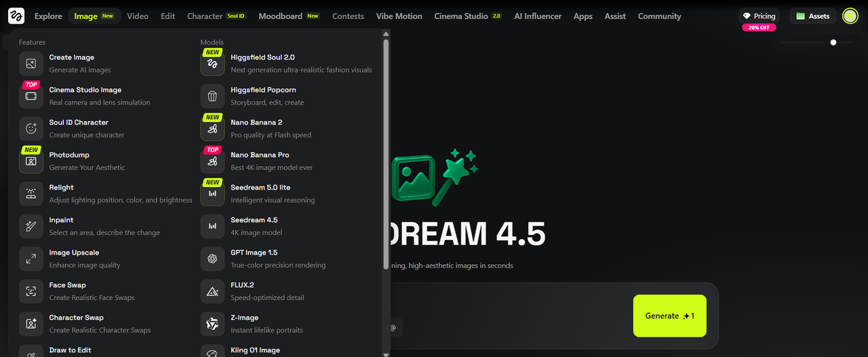Choose the Nano Banana 2 model icon

(x=212, y=129)
